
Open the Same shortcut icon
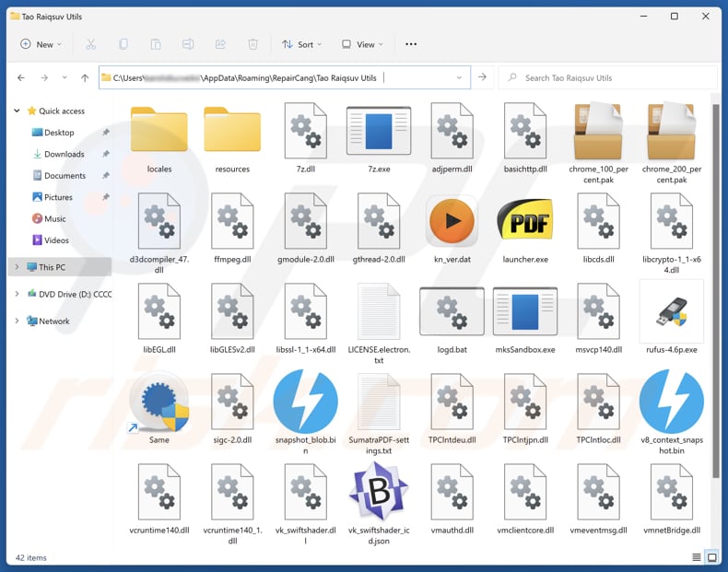(159, 403)
